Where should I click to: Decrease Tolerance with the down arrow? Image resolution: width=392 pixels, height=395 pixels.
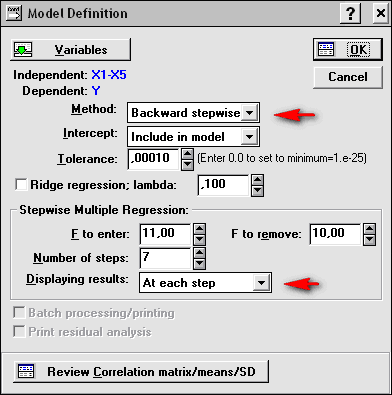[188, 164]
